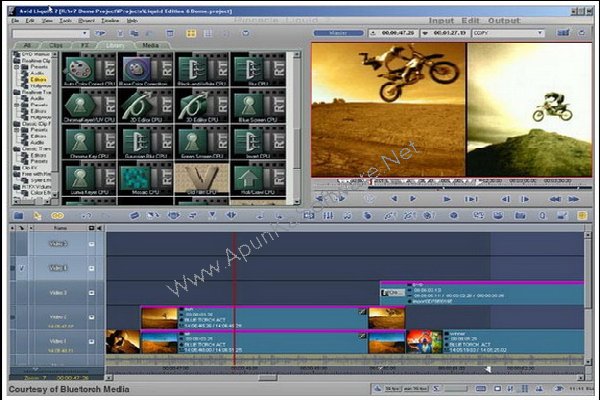Choose the 3D Editor CPU effect
The height and width of the screenshot is (400, 600).
202,106
